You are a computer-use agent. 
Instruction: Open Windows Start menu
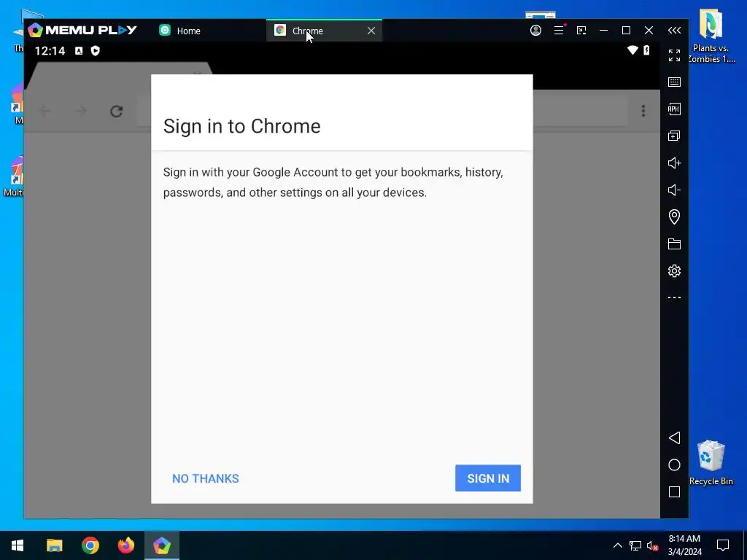click(18, 545)
